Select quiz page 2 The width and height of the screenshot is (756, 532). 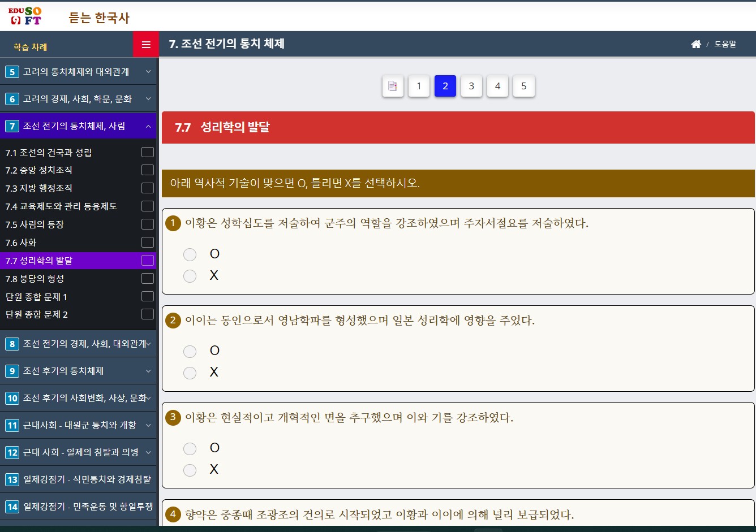(x=445, y=86)
